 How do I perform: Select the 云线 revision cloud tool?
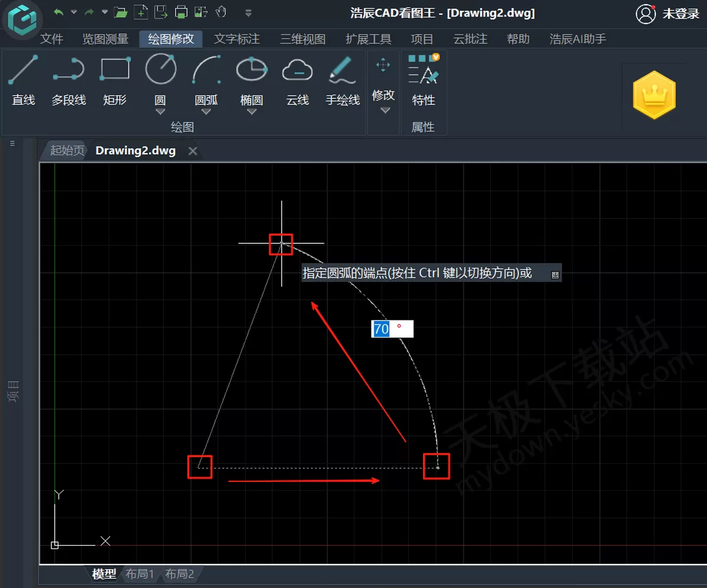[x=298, y=81]
